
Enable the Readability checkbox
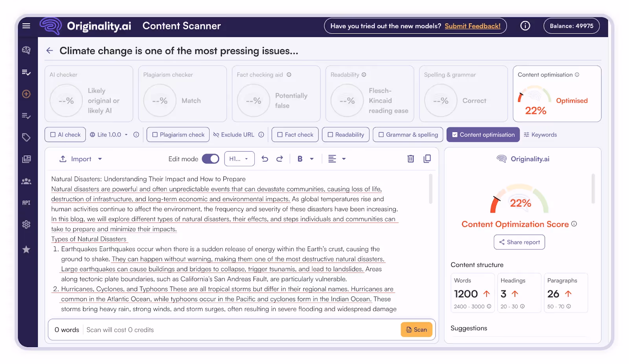(x=330, y=134)
